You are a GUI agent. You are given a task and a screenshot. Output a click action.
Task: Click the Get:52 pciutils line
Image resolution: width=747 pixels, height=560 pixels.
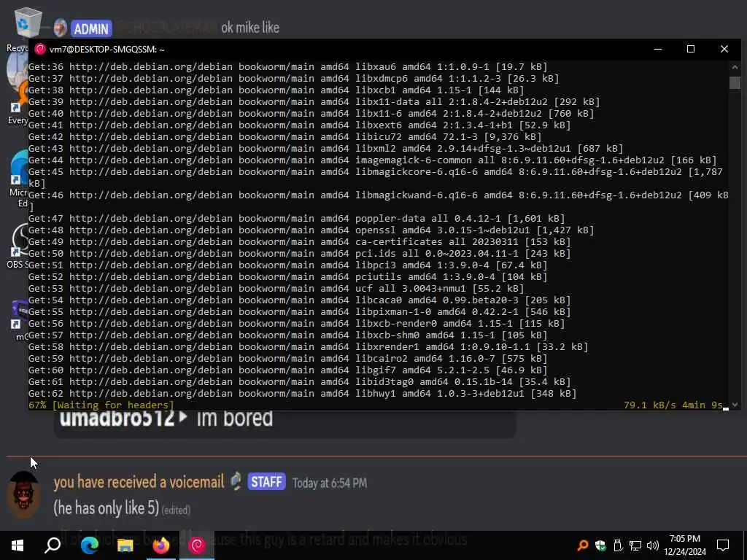tap(287, 276)
